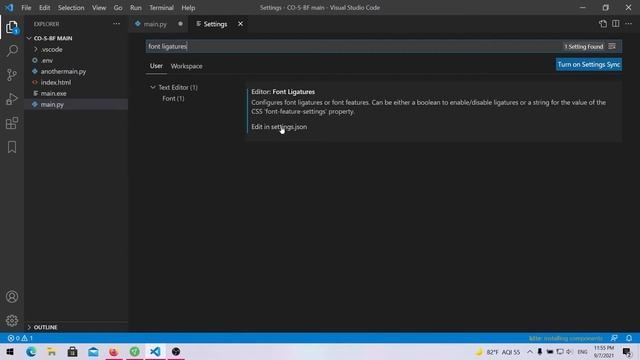The image size is (640, 360).
Task: Open the Extensions view
Action: tap(12, 123)
